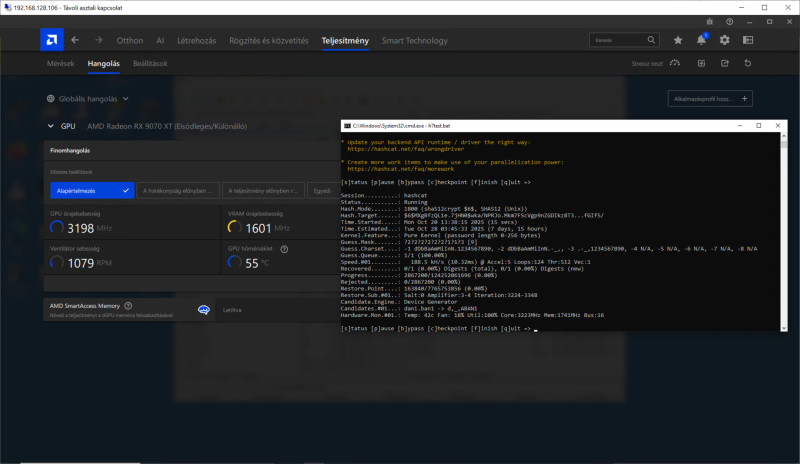Open the Globális hangolás dropdown
Screen dimensions: 800x464
pos(93,99)
